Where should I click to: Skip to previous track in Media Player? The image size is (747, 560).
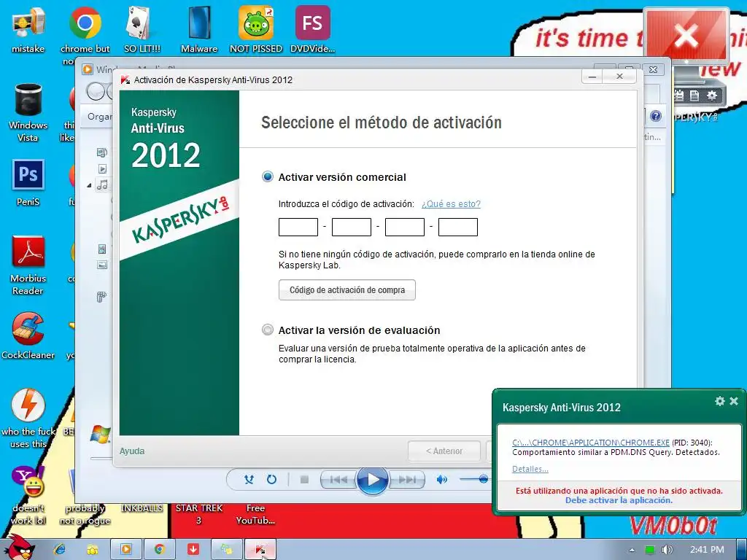tap(338, 480)
